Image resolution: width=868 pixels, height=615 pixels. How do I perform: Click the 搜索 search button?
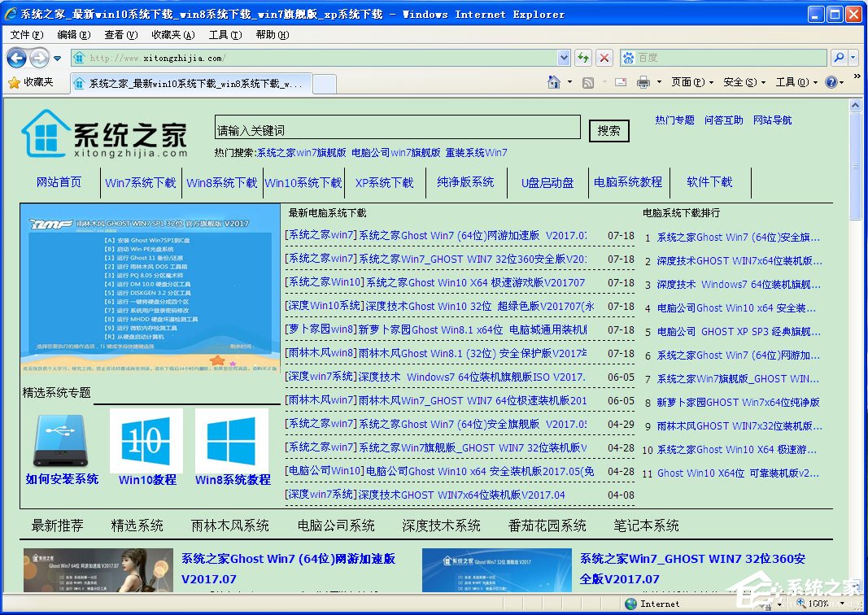pyautogui.click(x=608, y=130)
